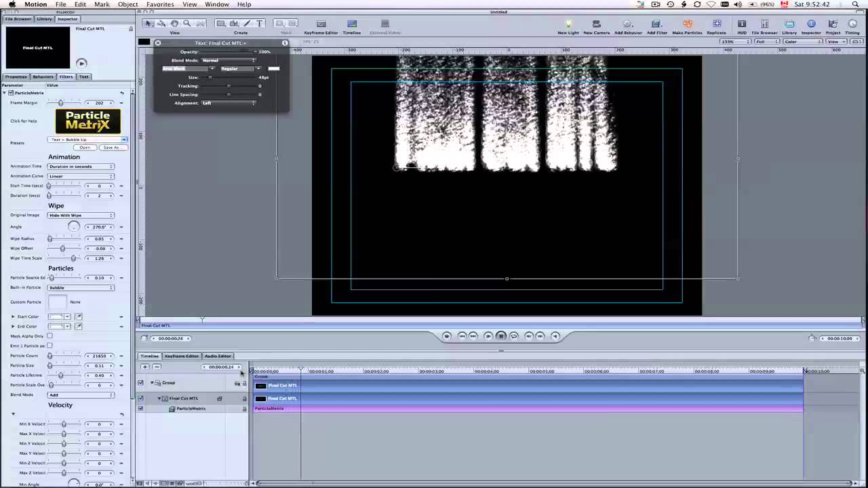Collapse the Group layer in timeline

[x=152, y=383]
